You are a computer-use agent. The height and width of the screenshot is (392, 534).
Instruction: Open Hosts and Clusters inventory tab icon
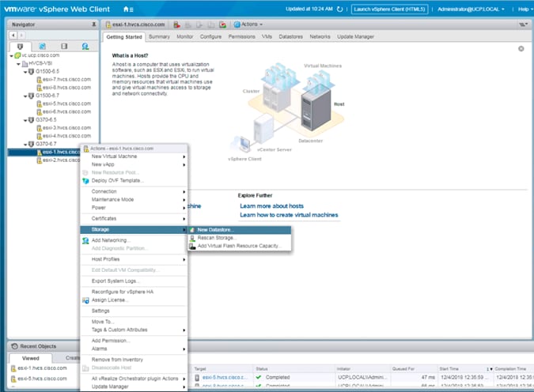click(x=20, y=47)
